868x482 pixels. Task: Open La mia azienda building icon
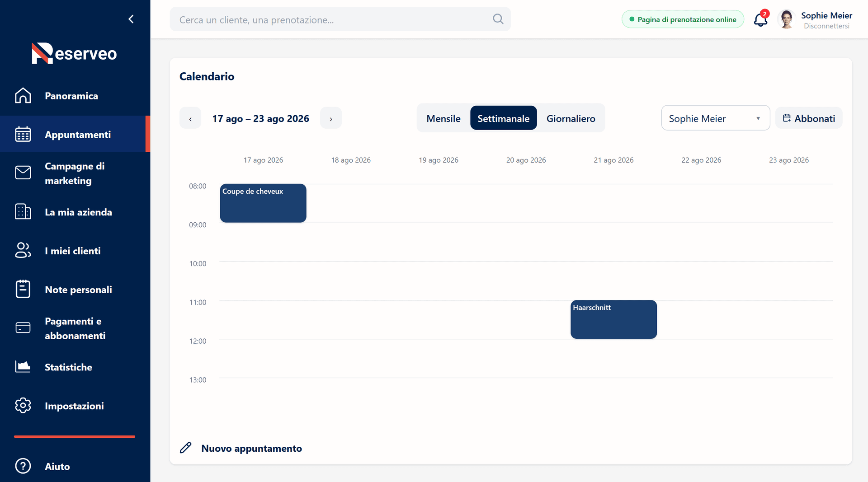coord(23,211)
